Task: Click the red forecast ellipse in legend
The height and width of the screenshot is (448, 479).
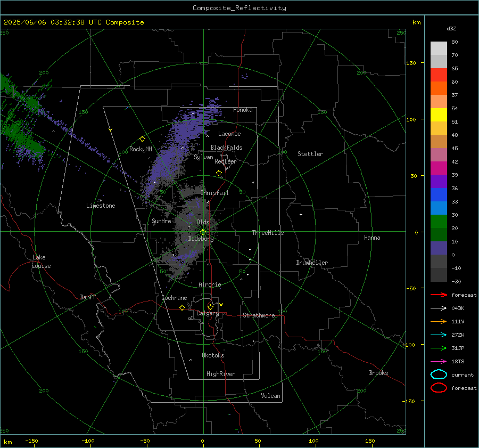Action: 439,388
